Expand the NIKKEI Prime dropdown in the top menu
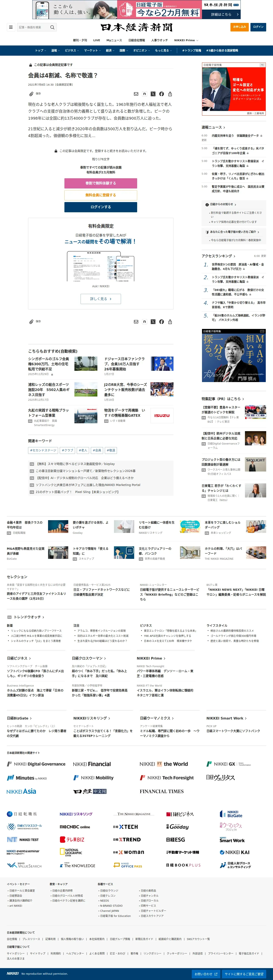The image size is (273, 980). pyautogui.click(x=186, y=40)
